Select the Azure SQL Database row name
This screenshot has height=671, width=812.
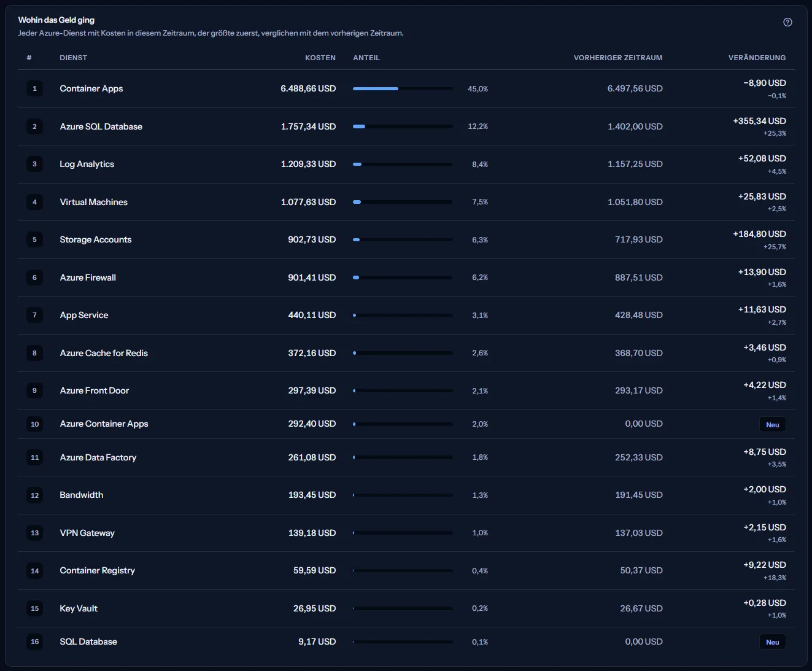[x=101, y=126]
